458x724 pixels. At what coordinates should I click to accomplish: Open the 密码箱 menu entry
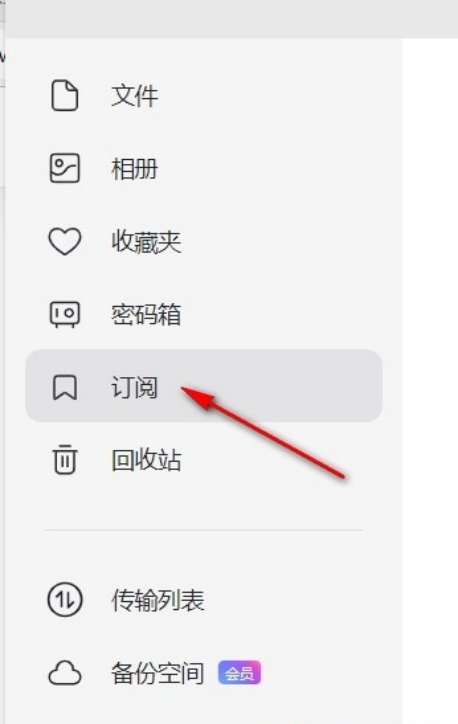pyautogui.click(x=146, y=314)
